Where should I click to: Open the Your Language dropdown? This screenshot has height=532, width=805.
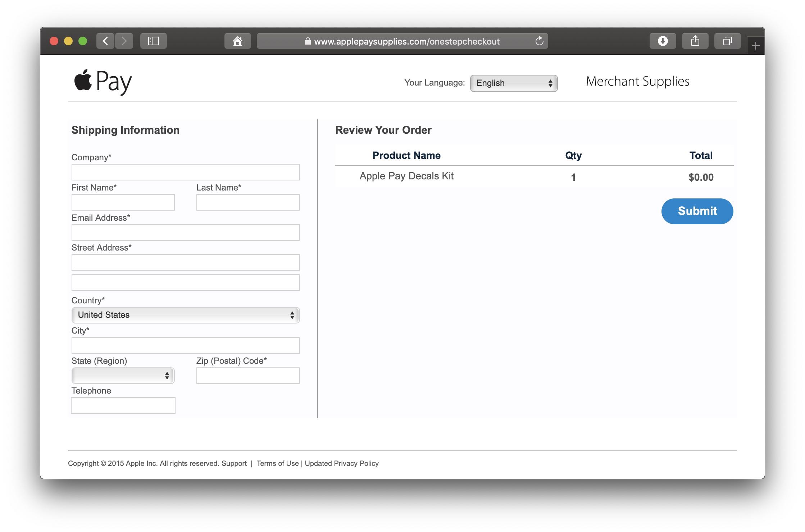click(x=514, y=83)
